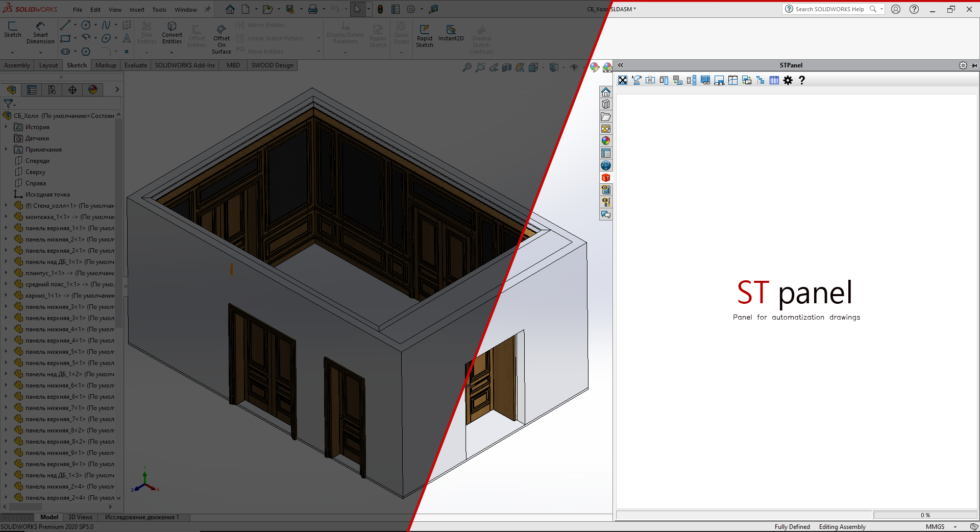The image size is (980, 532).
Task: Select the Circle sketch tool
Action: (x=86, y=25)
